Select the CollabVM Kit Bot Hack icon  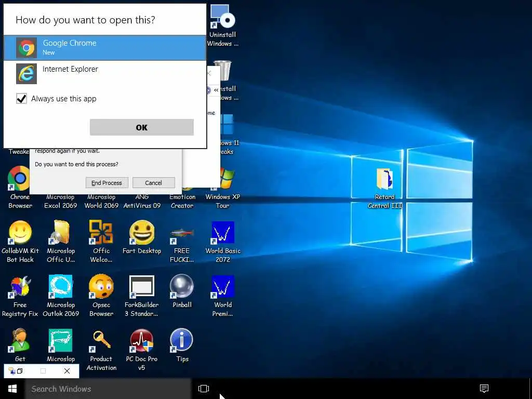pos(20,241)
